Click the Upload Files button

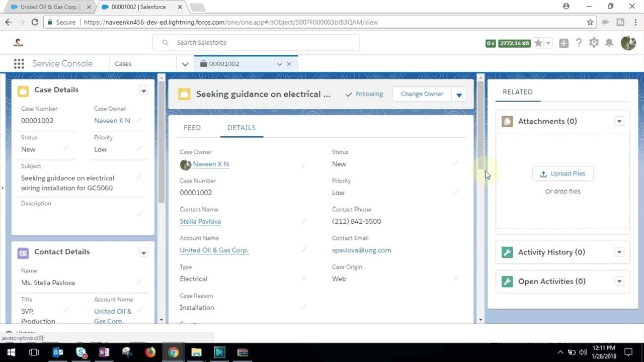coord(562,173)
